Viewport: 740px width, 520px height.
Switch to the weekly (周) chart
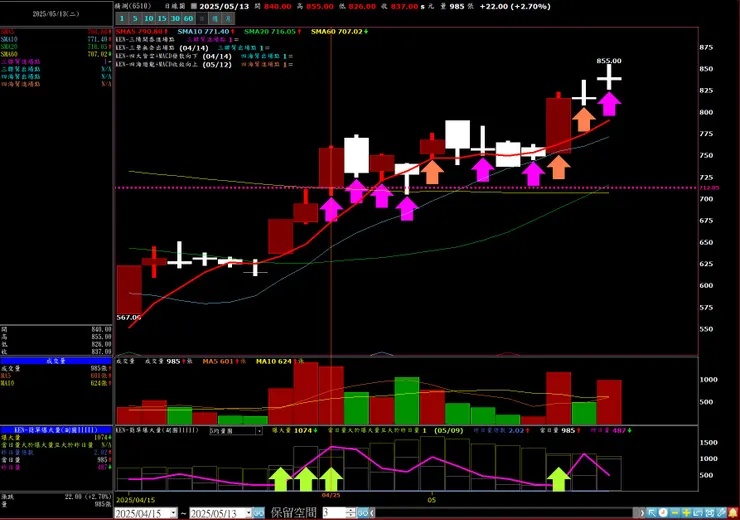[x=215, y=18]
